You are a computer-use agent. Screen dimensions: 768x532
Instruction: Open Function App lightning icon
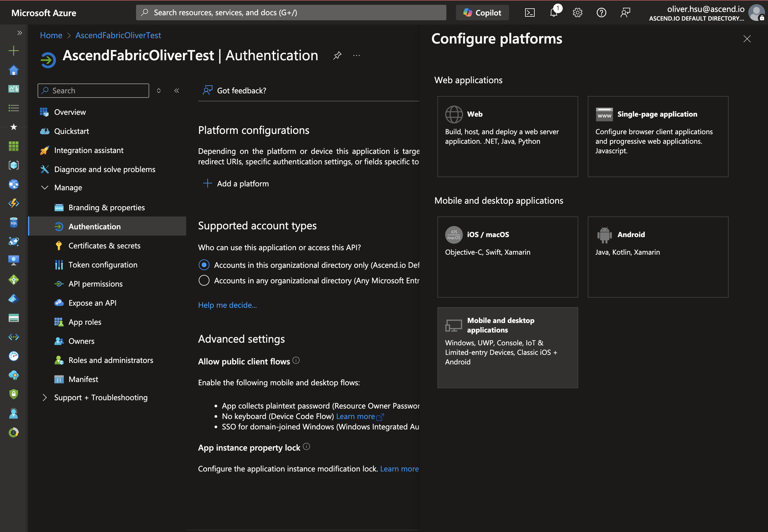[x=13, y=203]
